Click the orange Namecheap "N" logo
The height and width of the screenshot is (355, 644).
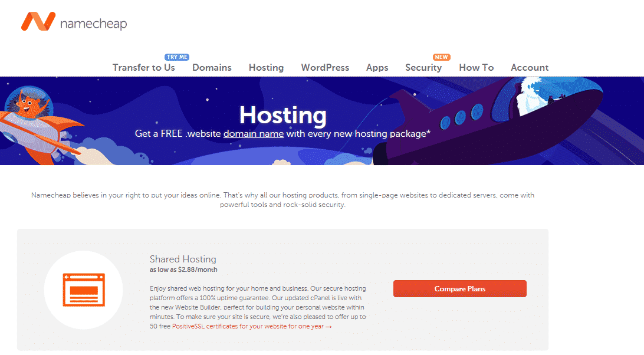point(38,22)
